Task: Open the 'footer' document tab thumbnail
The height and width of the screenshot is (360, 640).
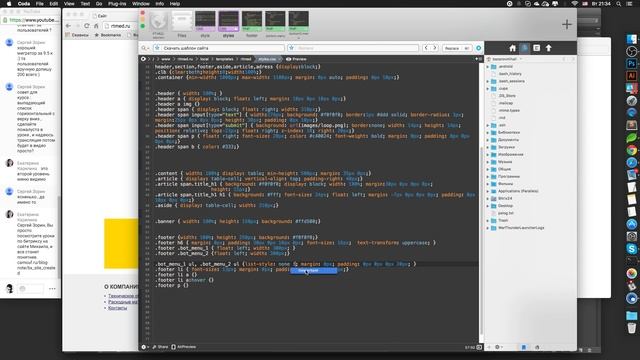Action: tap(252, 24)
